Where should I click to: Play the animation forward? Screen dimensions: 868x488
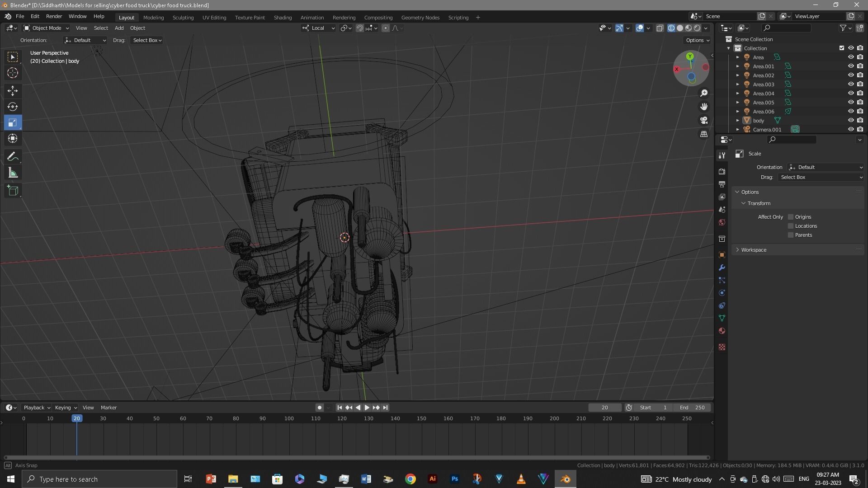point(367,408)
